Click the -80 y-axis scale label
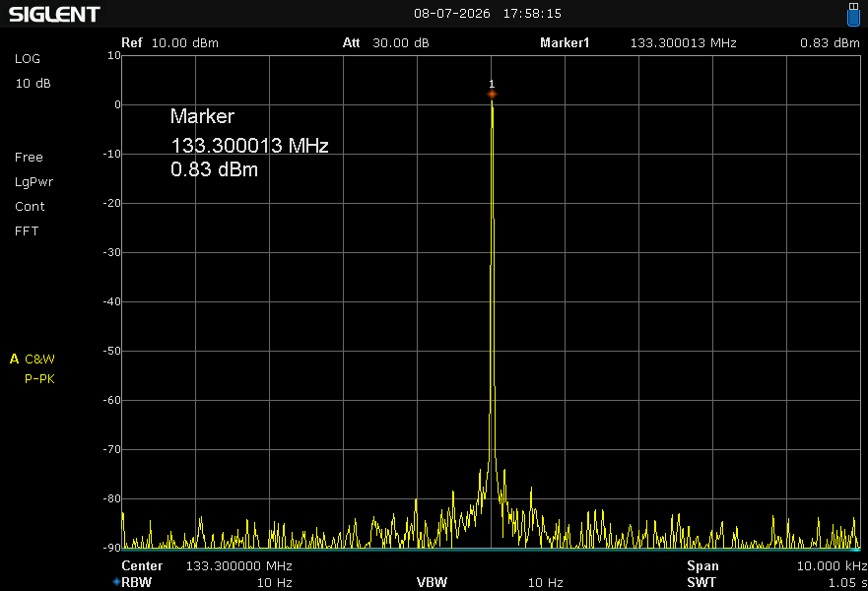Screen dimensions: 868x591 pyautogui.click(x=111, y=498)
